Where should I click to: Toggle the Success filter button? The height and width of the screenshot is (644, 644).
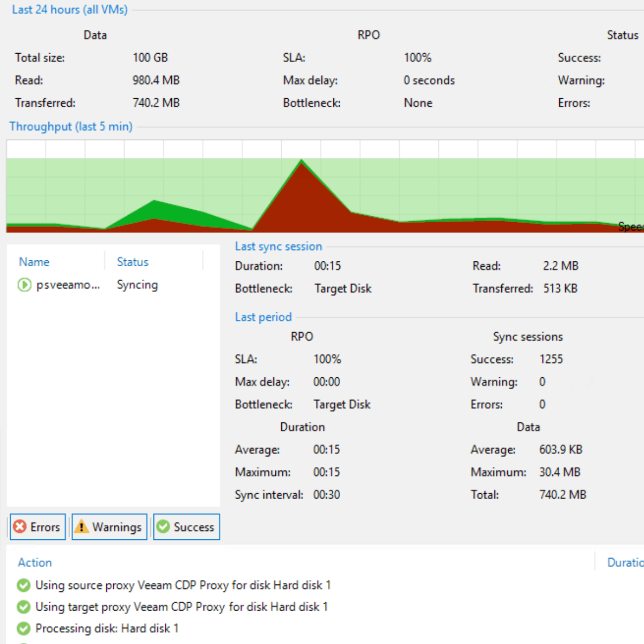pos(187,527)
